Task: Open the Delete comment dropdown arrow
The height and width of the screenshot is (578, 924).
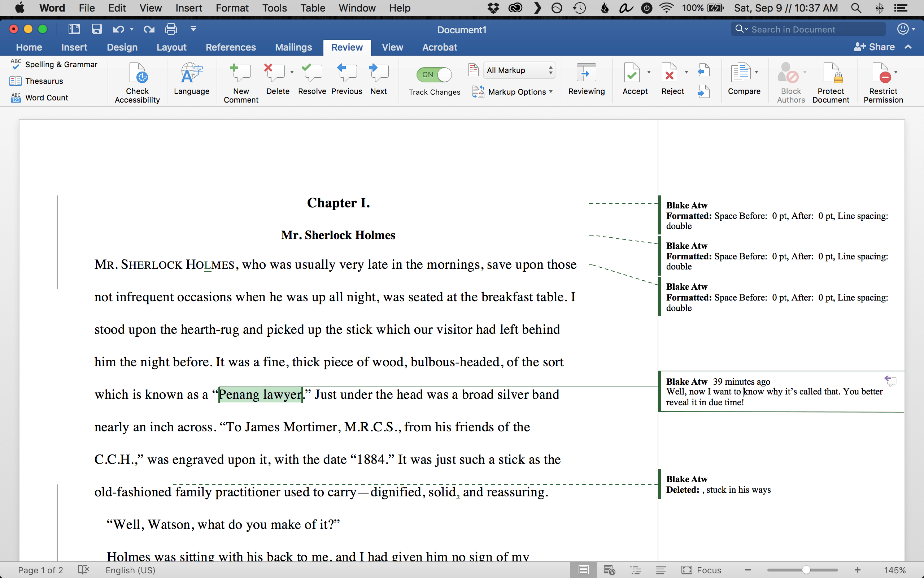Action: coord(292,72)
